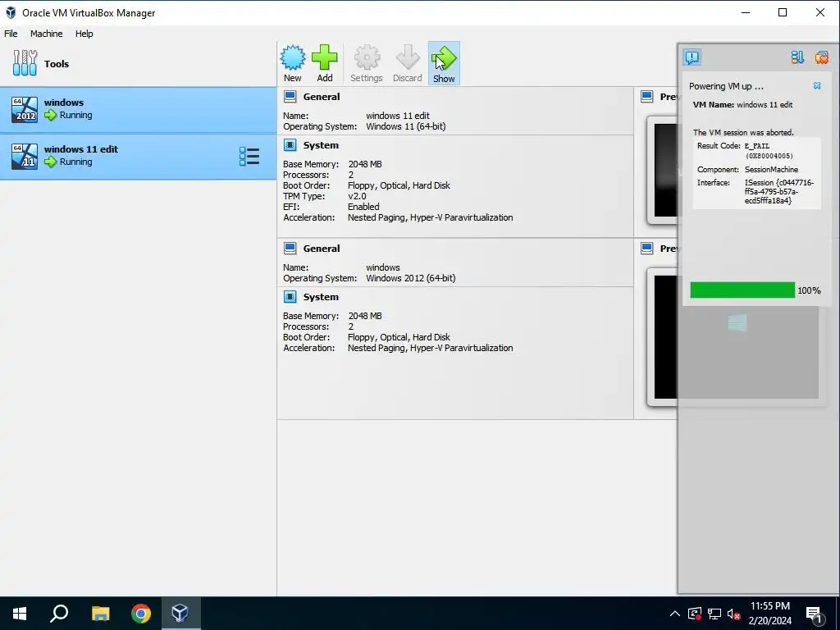Click the Windows 2012 OS icon for 'windows' VM
The height and width of the screenshot is (630, 840).
[25, 110]
